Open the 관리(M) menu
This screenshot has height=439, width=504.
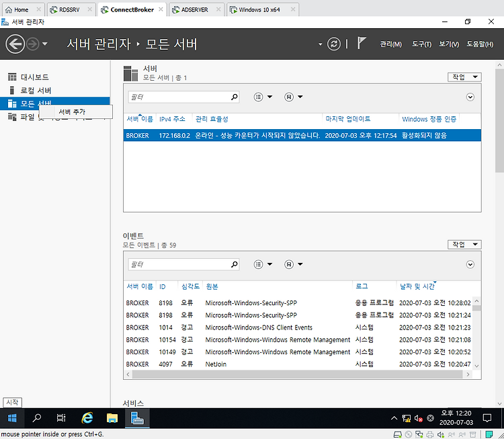pos(390,44)
